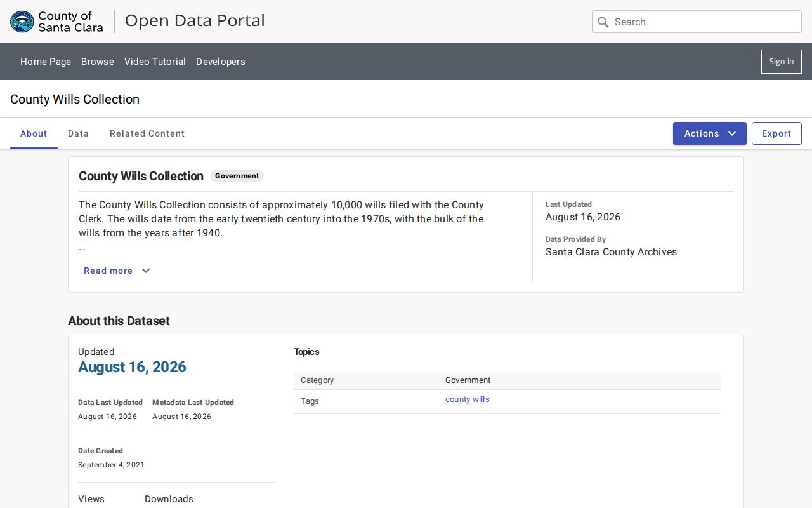Focus the Search input field

click(697, 22)
